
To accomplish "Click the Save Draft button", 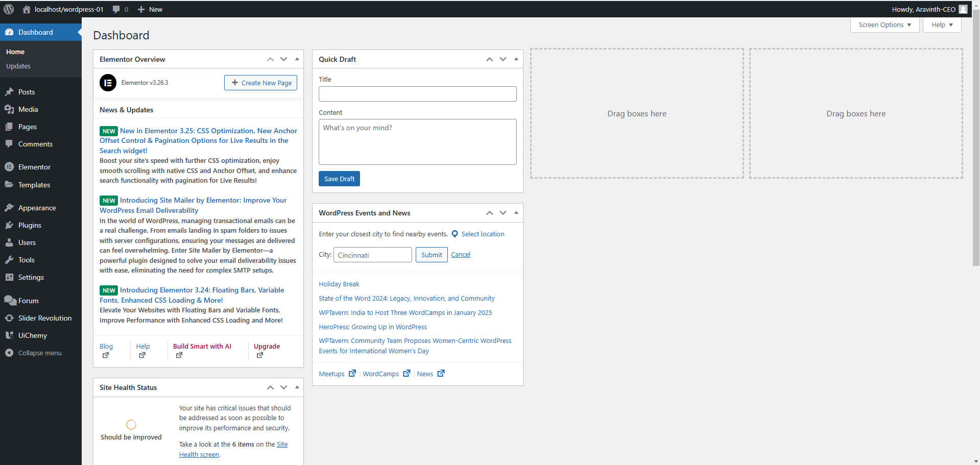I will (x=339, y=179).
